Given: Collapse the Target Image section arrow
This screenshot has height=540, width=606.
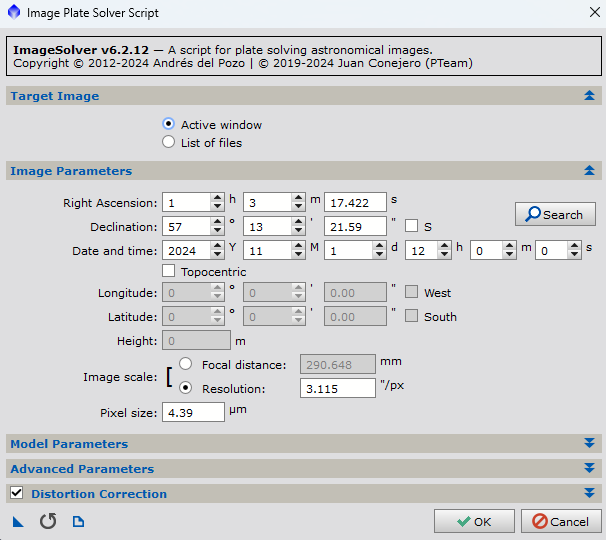Looking at the screenshot, I should point(589,95).
